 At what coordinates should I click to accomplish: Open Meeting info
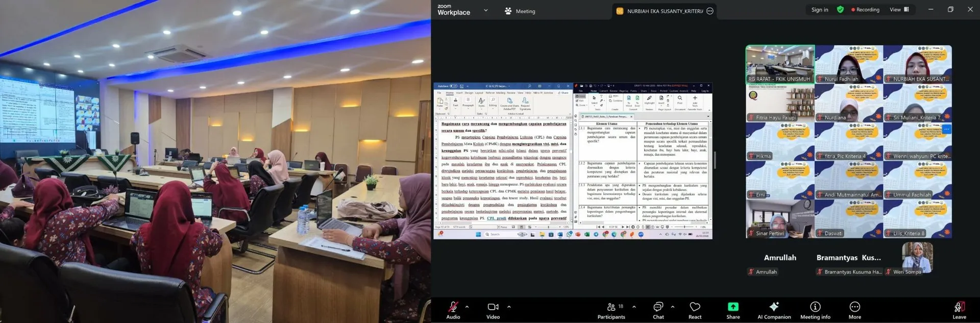pyautogui.click(x=815, y=310)
